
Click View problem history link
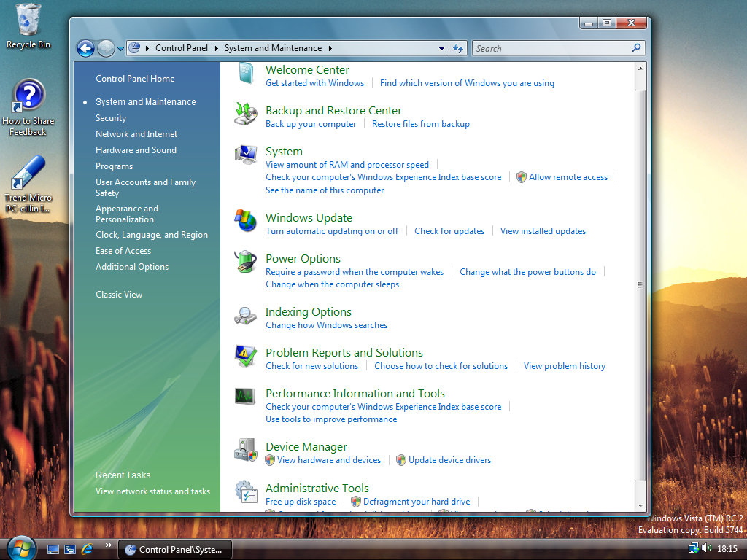(565, 366)
